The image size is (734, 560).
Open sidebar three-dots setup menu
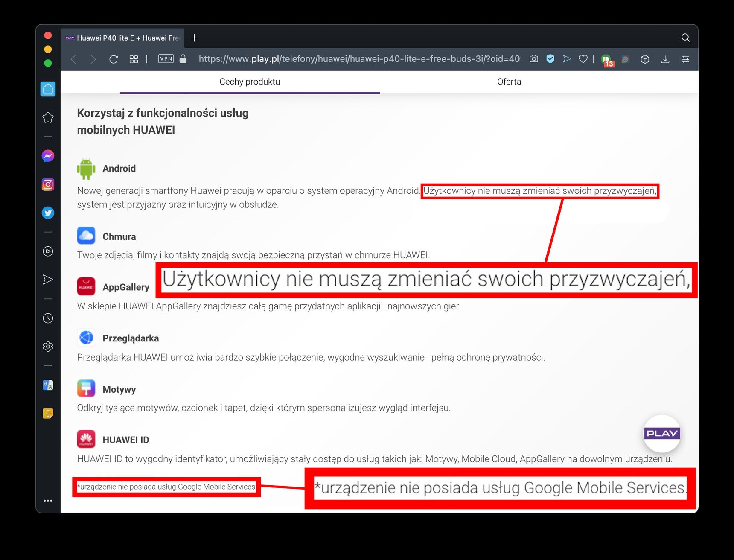[48, 501]
